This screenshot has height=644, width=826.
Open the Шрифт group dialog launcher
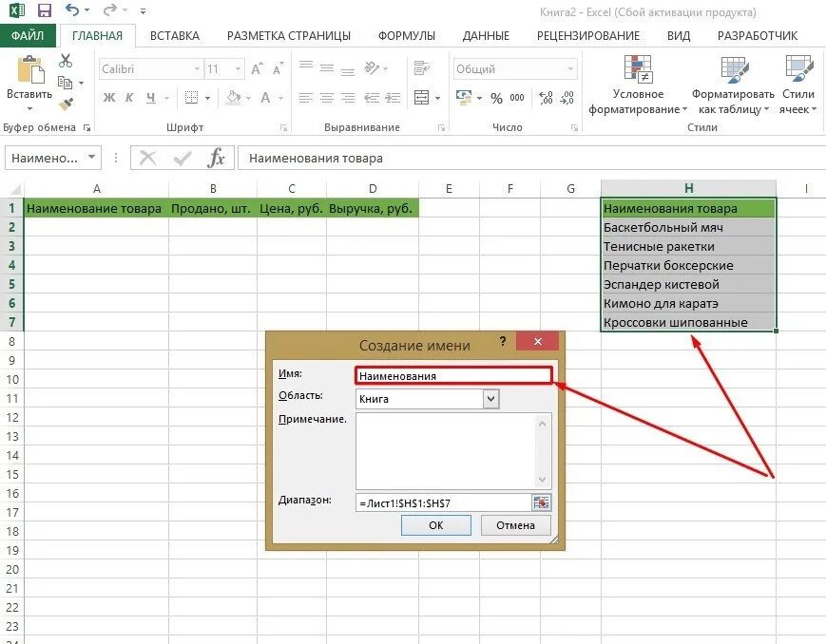coord(283,127)
